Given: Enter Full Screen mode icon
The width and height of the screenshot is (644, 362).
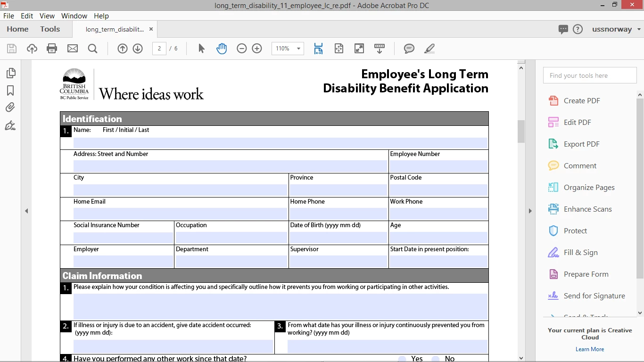Looking at the screenshot, I should click(359, 49).
